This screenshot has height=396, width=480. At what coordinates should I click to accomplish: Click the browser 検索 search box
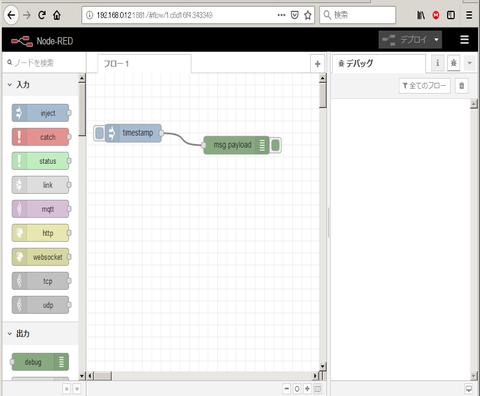click(358, 15)
